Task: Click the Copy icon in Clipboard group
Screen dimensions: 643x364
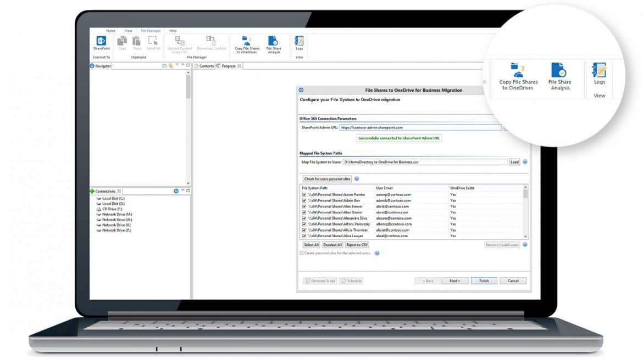Action: pyautogui.click(x=122, y=41)
